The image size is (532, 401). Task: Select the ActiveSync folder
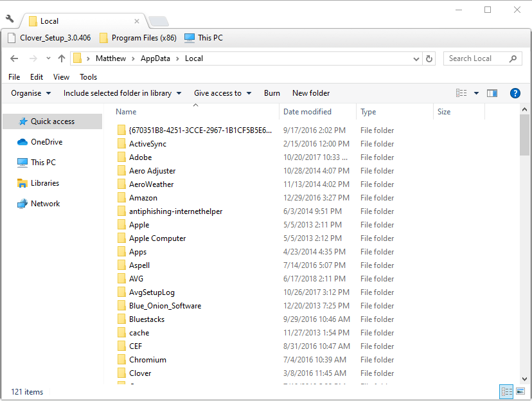click(x=148, y=144)
